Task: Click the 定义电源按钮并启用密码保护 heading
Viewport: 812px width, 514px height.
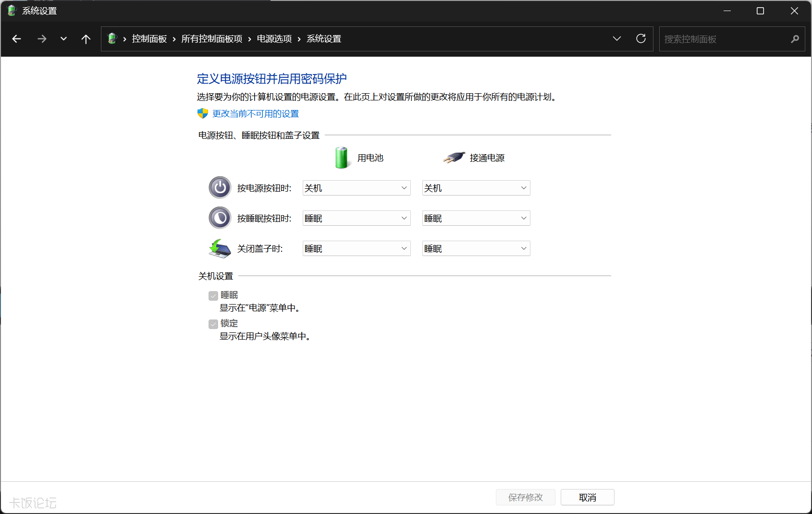Action: click(x=272, y=79)
